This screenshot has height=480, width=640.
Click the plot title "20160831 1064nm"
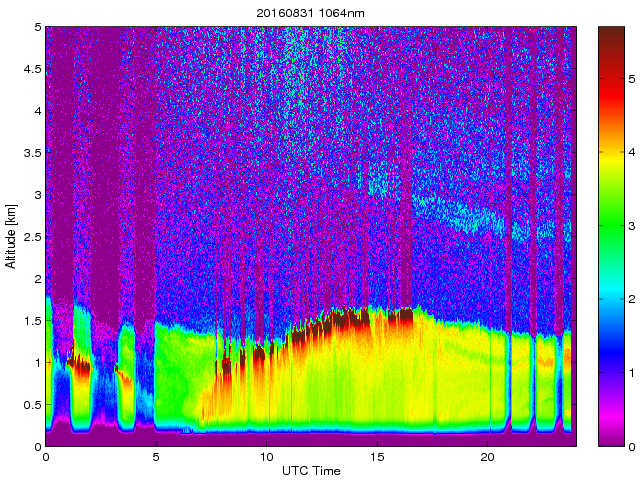click(310, 13)
